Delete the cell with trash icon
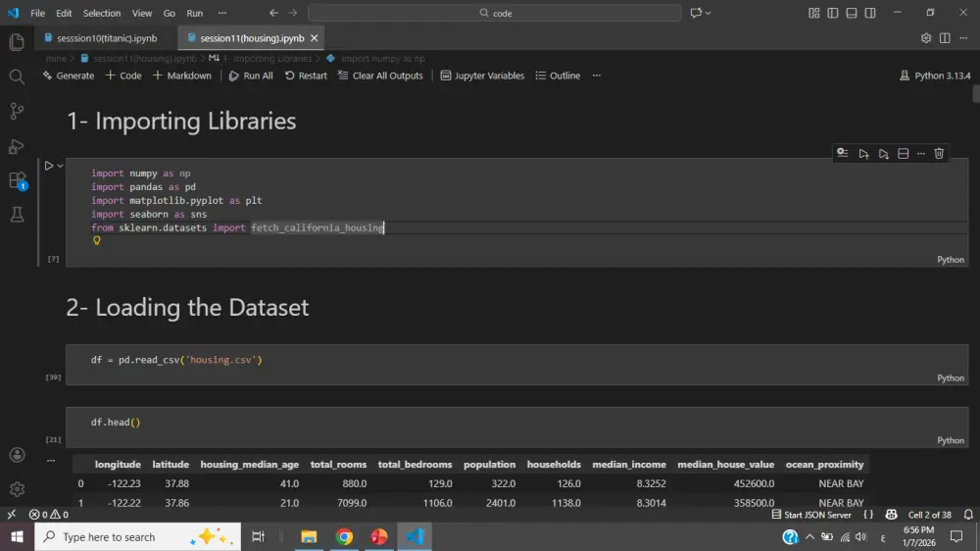The image size is (980, 551). (939, 153)
